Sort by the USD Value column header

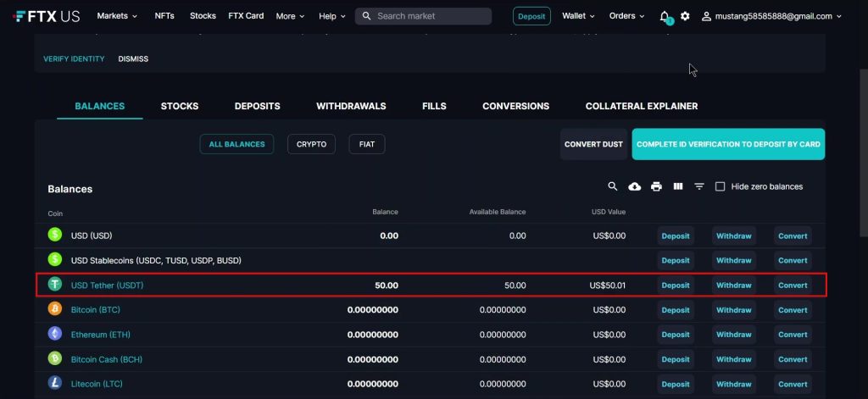pyautogui.click(x=609, y=212)
